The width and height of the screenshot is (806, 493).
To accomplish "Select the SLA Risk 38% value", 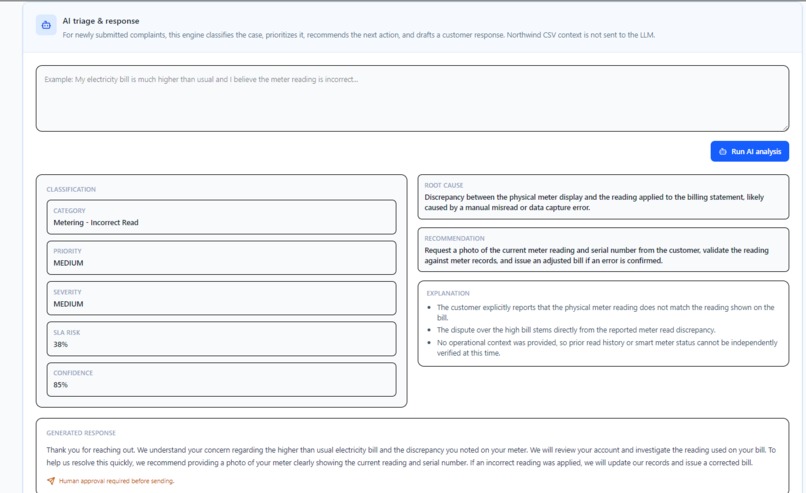I will 61,344.
